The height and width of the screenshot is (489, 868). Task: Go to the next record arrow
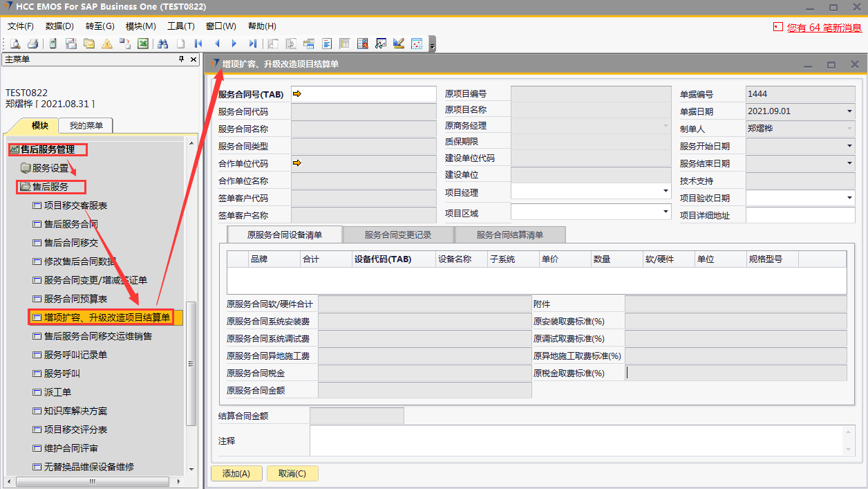tap(235, 44)
